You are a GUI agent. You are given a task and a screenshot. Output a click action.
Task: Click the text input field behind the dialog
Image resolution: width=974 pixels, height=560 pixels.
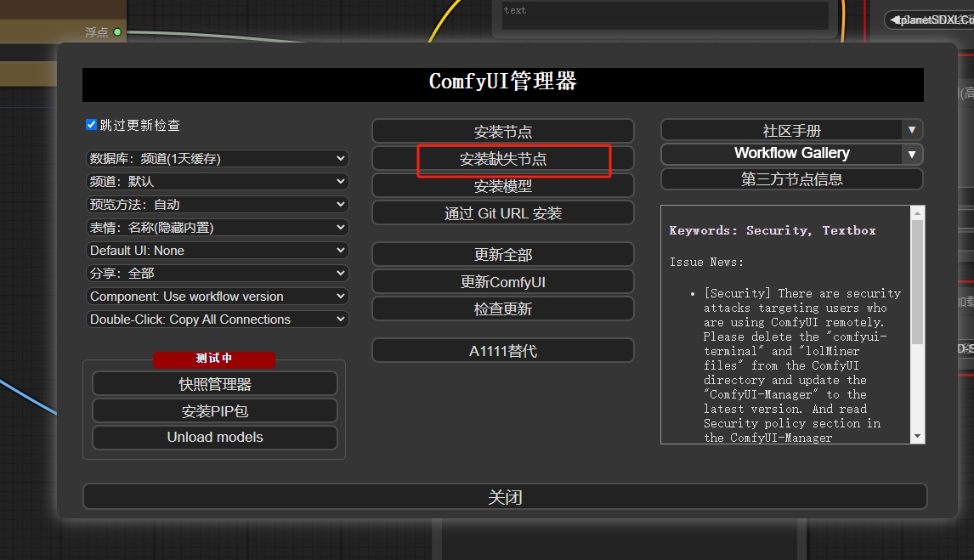coord(665,15)
